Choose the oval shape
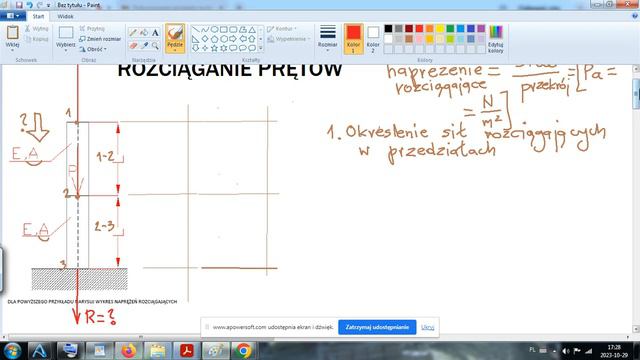Screen dimensions: 640x360 [x=214, y=30]
